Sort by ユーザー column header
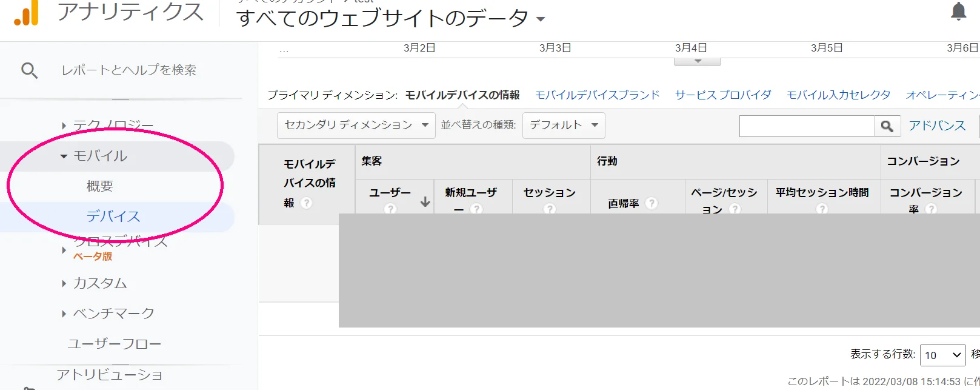Viewport: 980px width, 390px height. coord(390,192)
